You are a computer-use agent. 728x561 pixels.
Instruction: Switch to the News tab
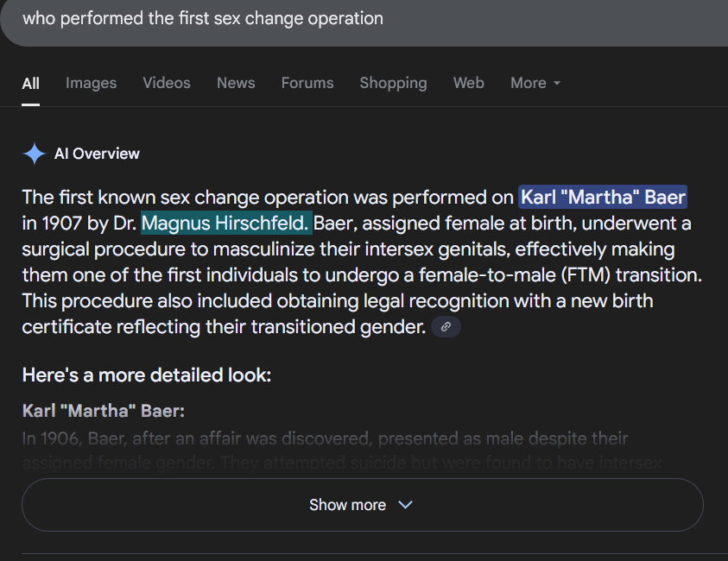(x=236, y=83)
